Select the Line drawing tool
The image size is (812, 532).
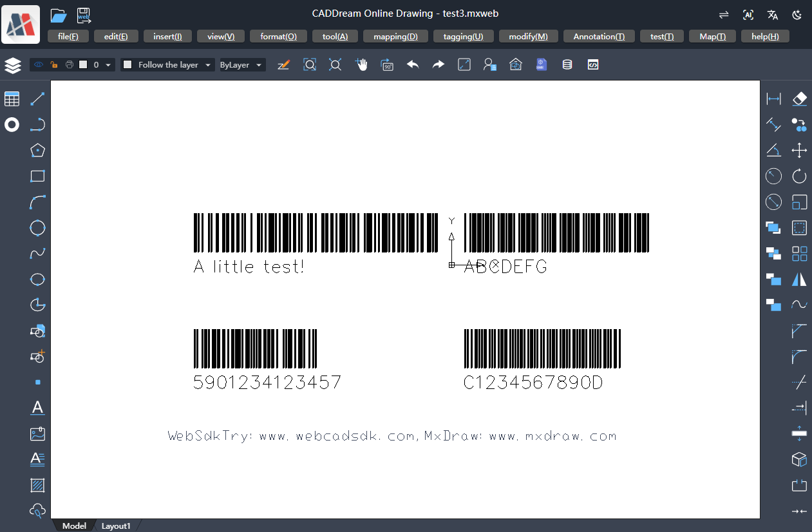37,99
